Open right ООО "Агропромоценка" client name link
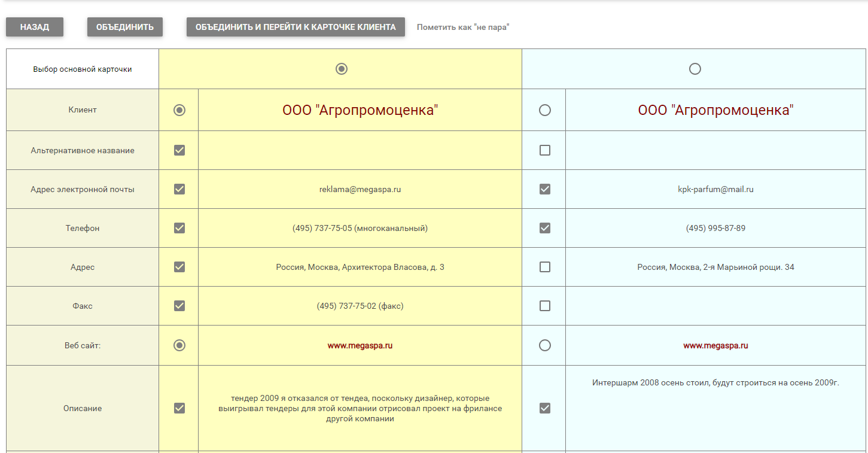Image resolution: width=868 pixels, height=453 pixels. tap(715, 110)
